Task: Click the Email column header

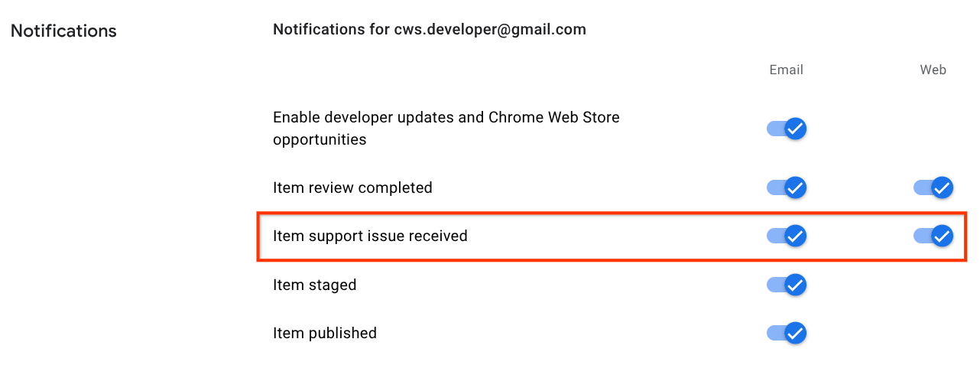Action: 786,70
